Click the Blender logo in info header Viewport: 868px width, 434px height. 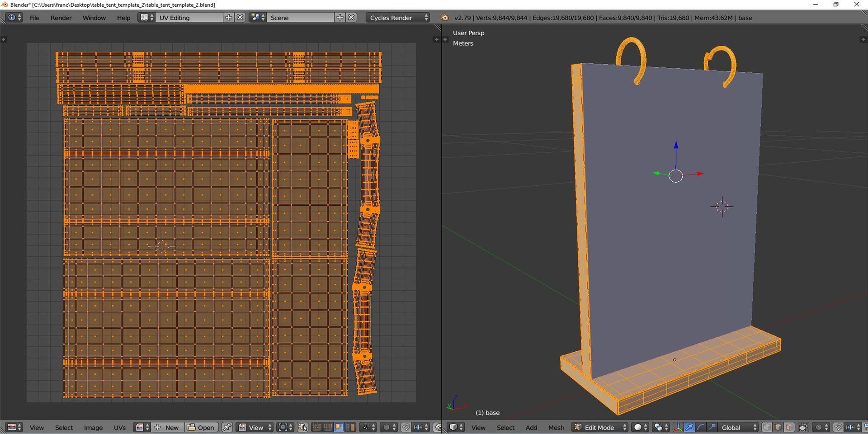coord(444,18)
